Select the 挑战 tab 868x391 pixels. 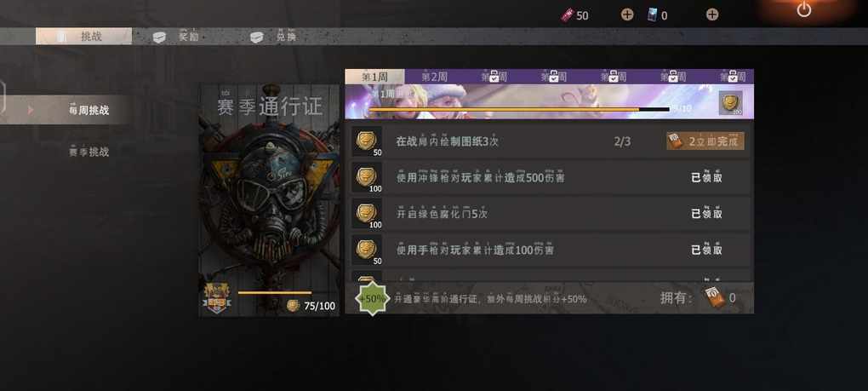click(x=83, y=37)
